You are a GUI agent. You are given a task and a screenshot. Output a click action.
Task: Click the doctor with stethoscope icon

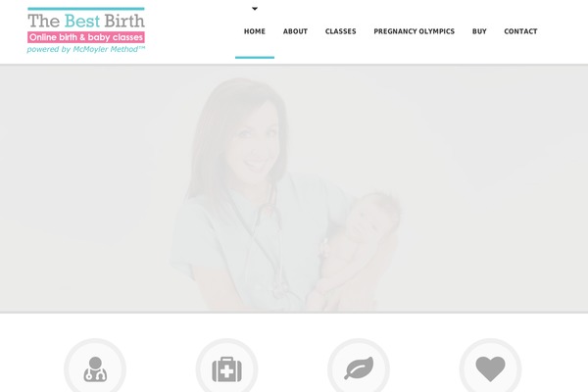[x=95, y=369]
